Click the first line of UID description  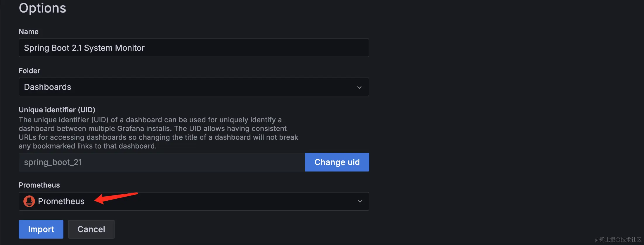(x=150, y=120)
